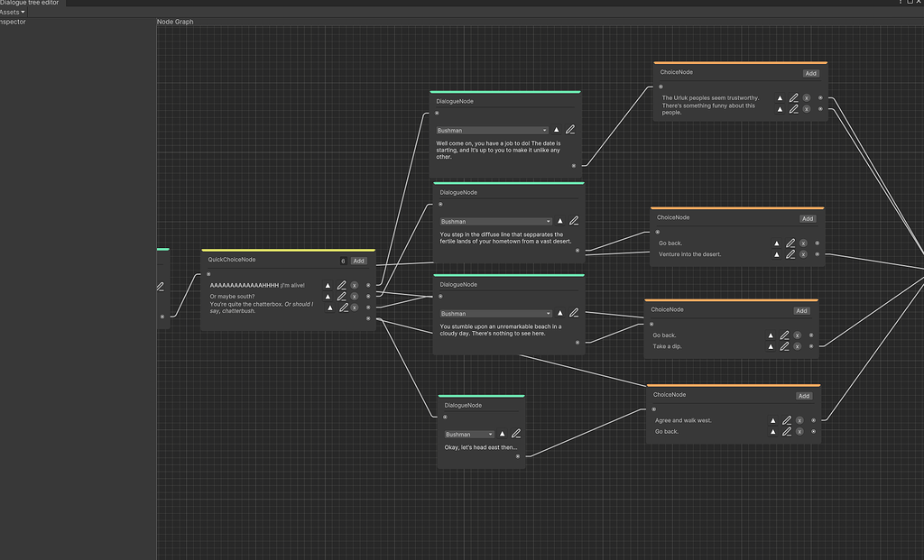Click Add in the Urluk peoples ChoiceNode
This screenshot has height=560, width=924.
point(810,74)
